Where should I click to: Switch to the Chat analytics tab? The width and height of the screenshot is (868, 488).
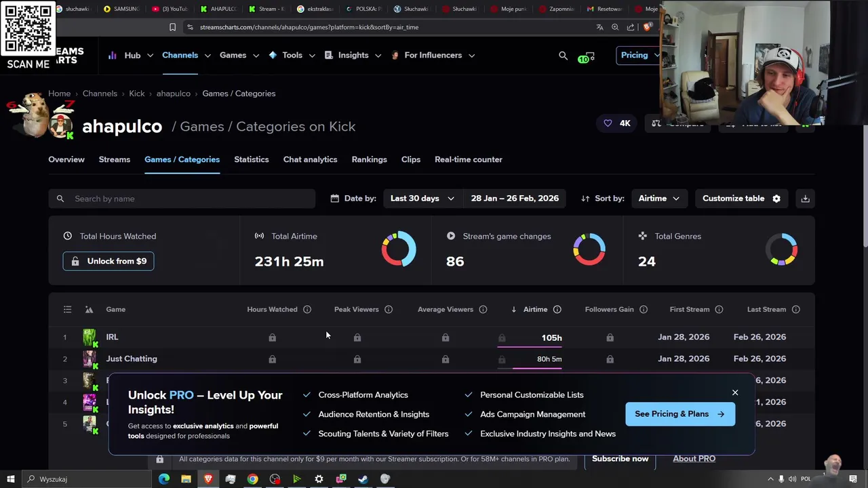tap(310, 159)
